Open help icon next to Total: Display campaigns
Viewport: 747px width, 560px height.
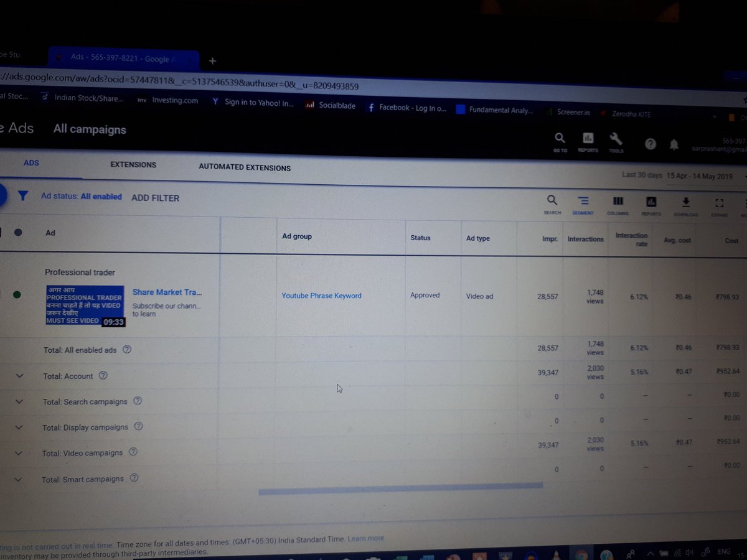click(138, 426)
